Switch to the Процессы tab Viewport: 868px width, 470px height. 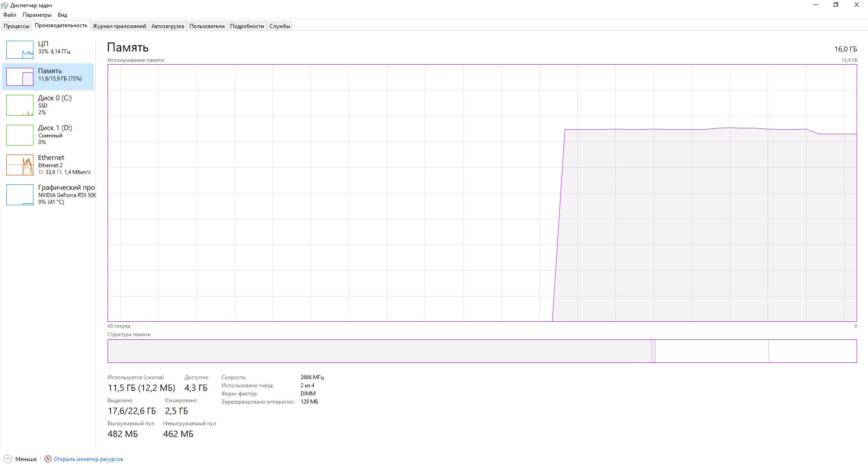point(17,26)
